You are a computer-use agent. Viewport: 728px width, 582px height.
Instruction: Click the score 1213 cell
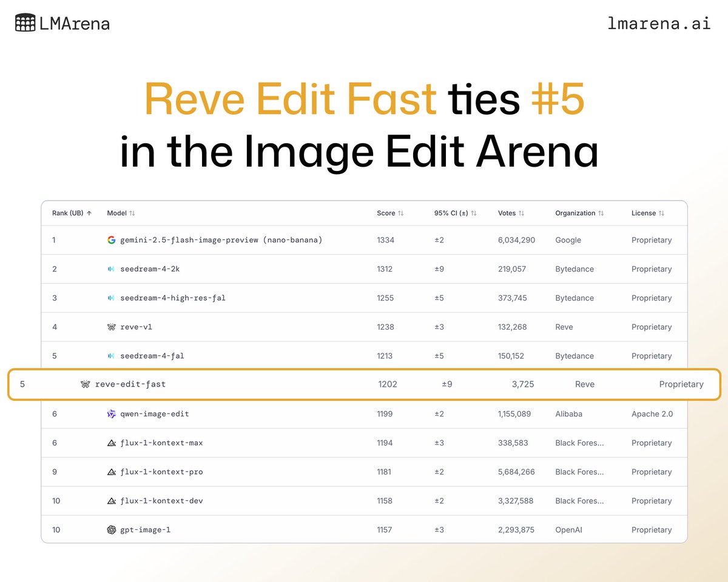(x=385, y=356)
